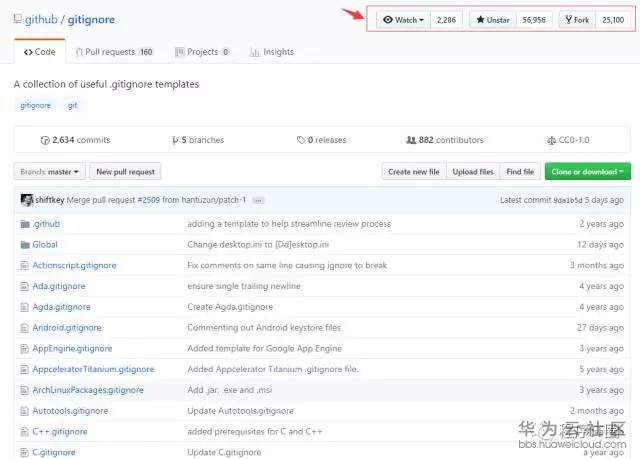
Task: Click the file icon beside Actionscript.gitignore
Action: point(24,266)
